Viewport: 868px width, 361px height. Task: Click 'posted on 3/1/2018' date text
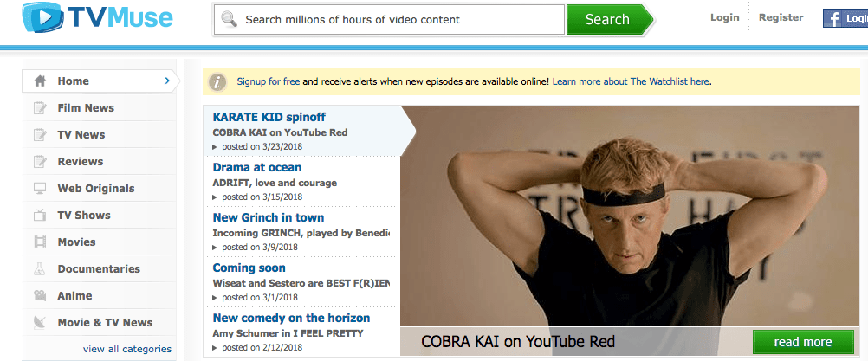260,298
